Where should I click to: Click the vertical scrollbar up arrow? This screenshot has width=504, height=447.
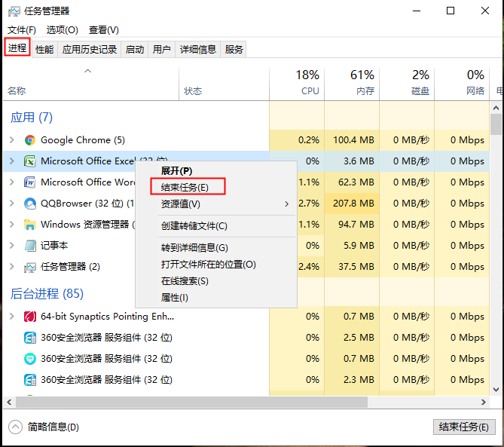point(496,108)
